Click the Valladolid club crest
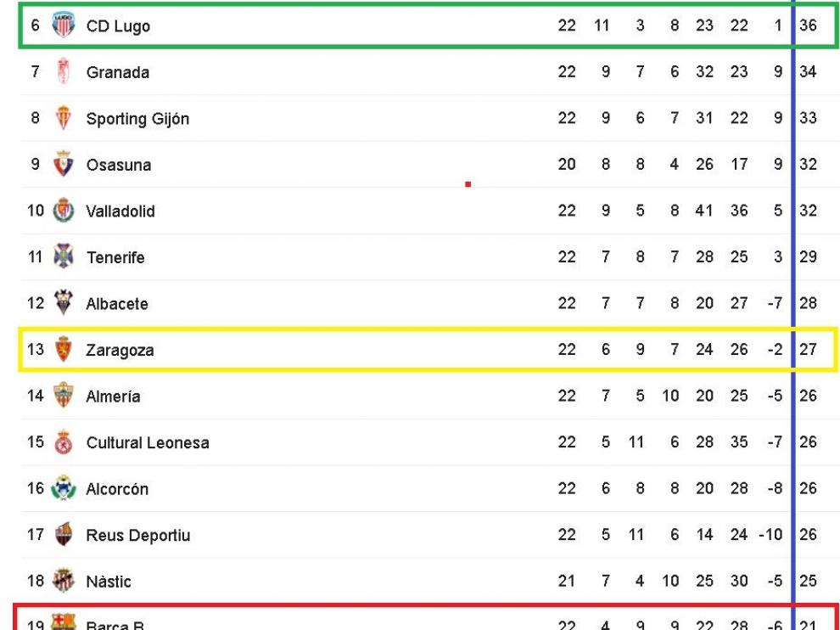 click(x=64, y=211)
